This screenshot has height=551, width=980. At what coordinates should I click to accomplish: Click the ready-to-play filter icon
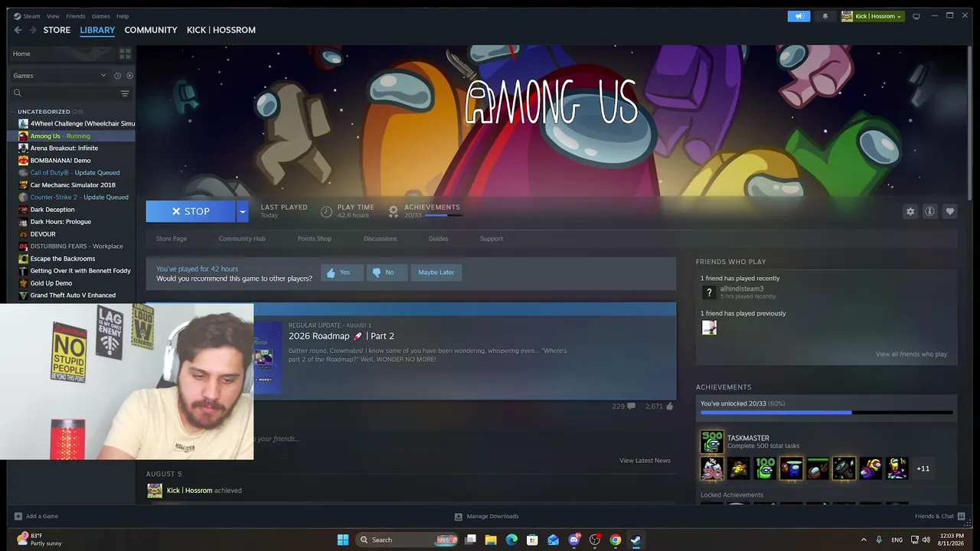click(x=129, y=76)
